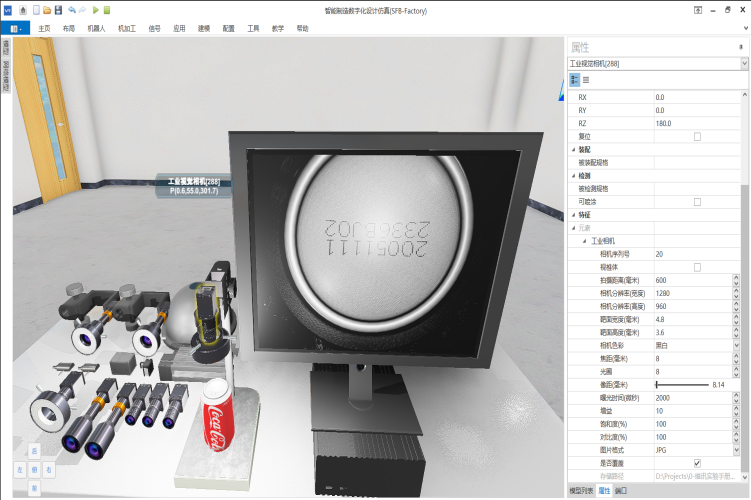Open the 配置 ribbon tab
This screenshot has width=751, height=500.
click(x=228, y=28)
